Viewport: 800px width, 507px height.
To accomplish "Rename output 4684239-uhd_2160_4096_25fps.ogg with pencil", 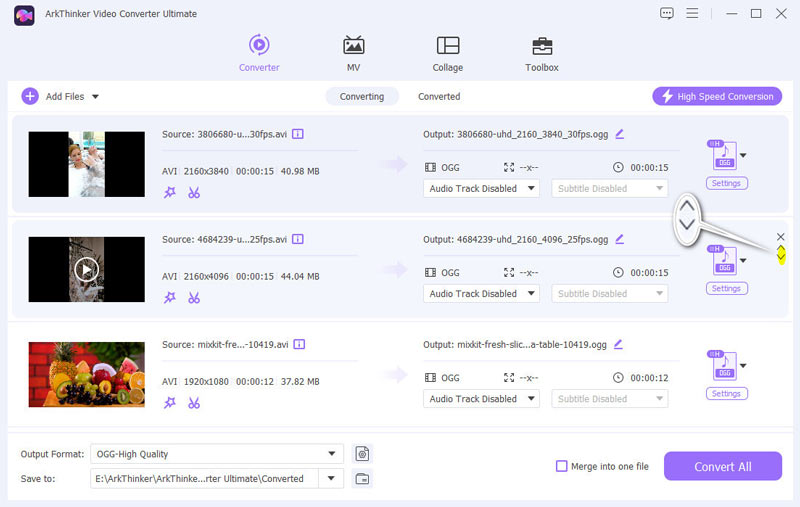I will (619, 239).
